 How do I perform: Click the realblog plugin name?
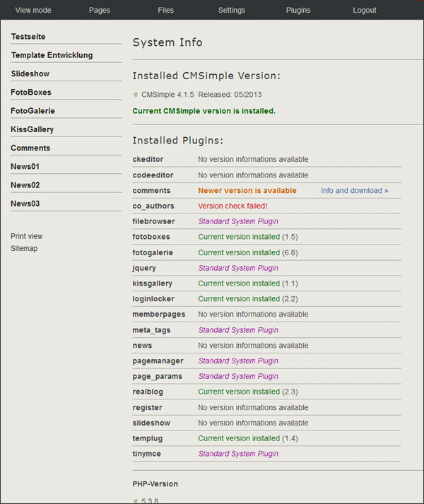[148, 392]
